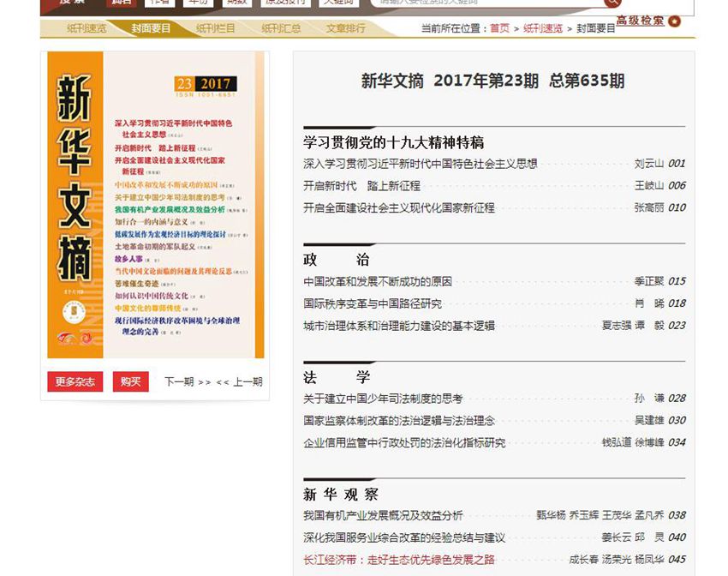Click 纸刊速览 in the breadcrumb trail
This screenshot has height=576, width=728.
click(x=543, y=28)
